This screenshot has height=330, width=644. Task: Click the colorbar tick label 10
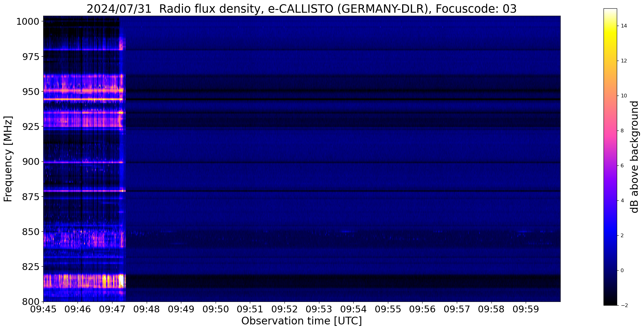pyautogui.click(x=624, y=96)
